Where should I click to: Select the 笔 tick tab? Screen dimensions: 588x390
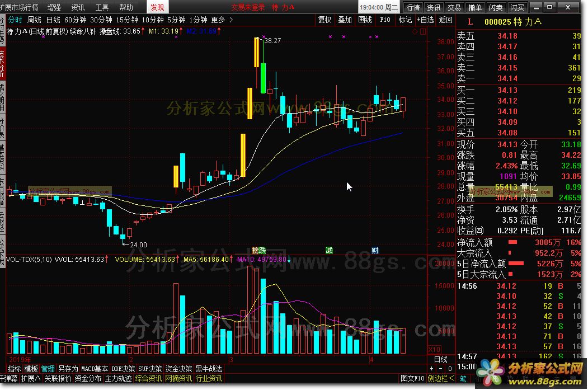pyautogui.click(x=463, y=378)
